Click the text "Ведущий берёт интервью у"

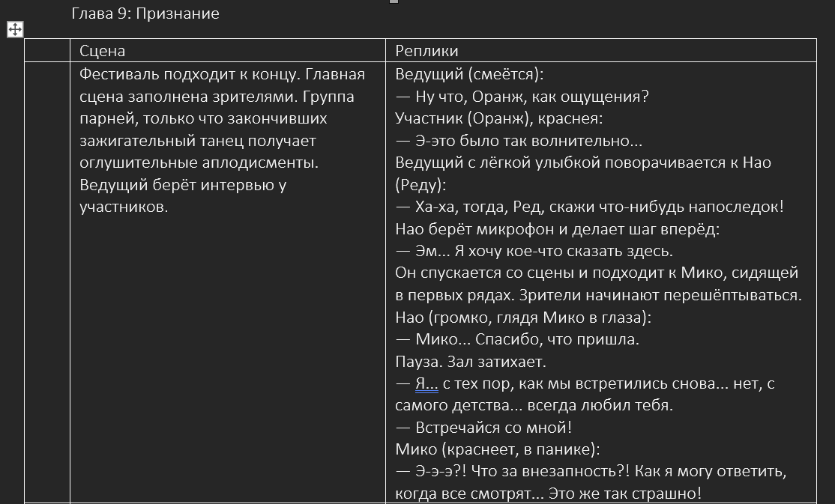(x=183, y=185)
